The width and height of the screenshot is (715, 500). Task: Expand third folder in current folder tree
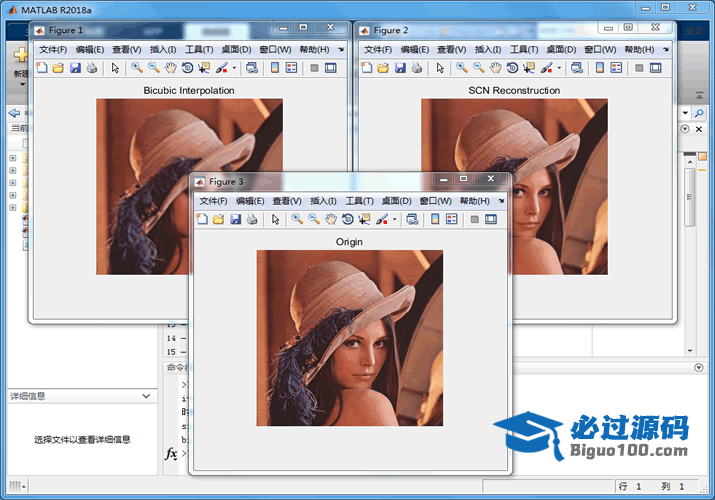tap(13, 183)
